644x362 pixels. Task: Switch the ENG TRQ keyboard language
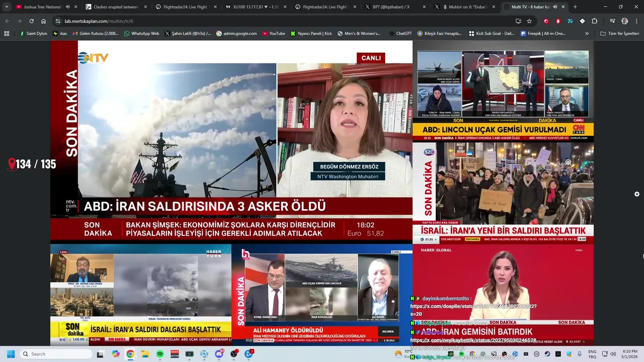point(592,354)
